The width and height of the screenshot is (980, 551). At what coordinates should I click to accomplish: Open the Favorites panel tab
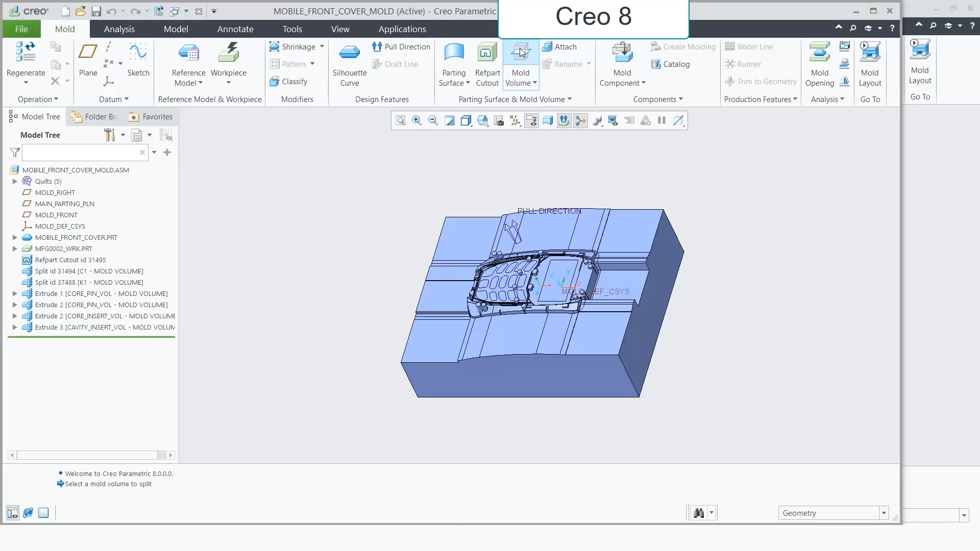point(151,117)
